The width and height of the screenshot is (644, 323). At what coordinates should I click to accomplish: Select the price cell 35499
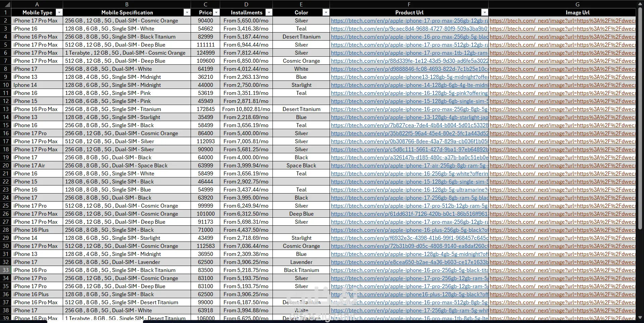(205, 117)
